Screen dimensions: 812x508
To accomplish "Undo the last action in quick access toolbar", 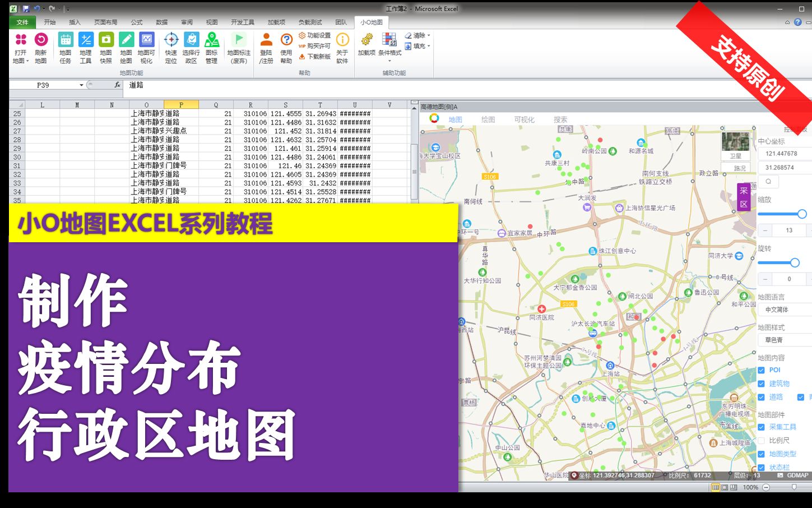I will click(x=37, y=9).
